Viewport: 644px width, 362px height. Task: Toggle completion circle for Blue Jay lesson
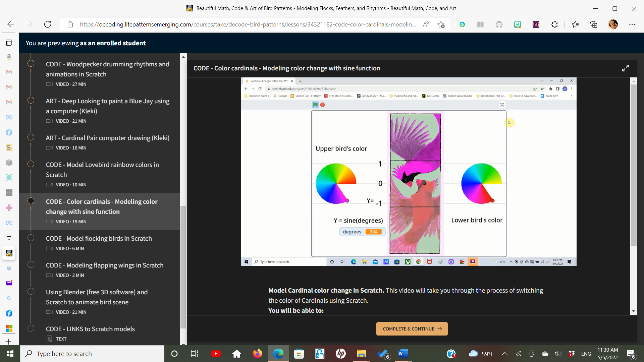pos(31,100)
